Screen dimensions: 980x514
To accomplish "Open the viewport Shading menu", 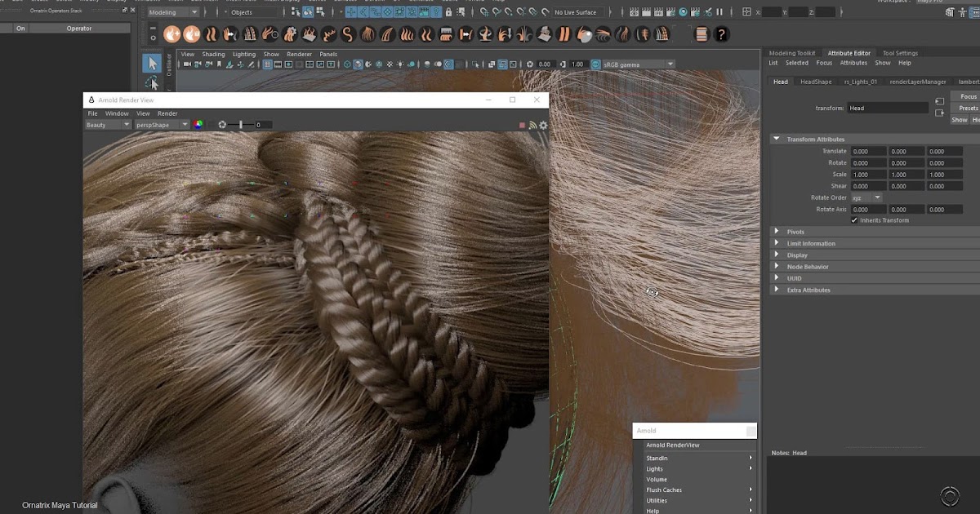I will (213, 54).
